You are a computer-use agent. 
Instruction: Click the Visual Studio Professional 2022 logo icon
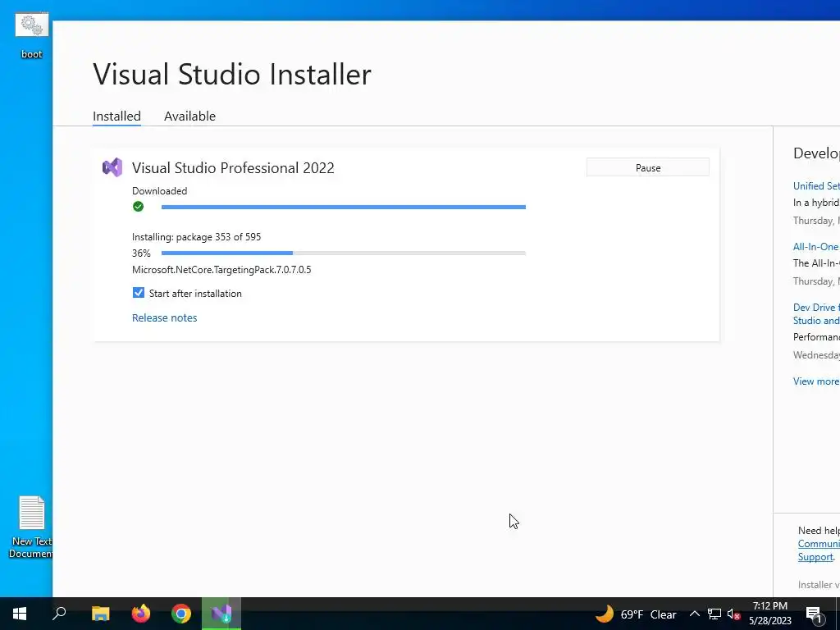point(112,167)
